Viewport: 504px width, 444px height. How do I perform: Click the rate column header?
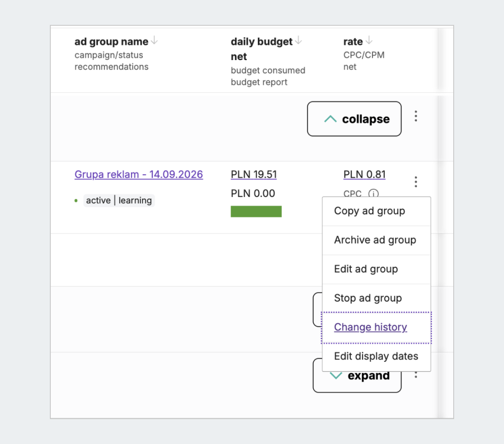[x=353, y=42]
